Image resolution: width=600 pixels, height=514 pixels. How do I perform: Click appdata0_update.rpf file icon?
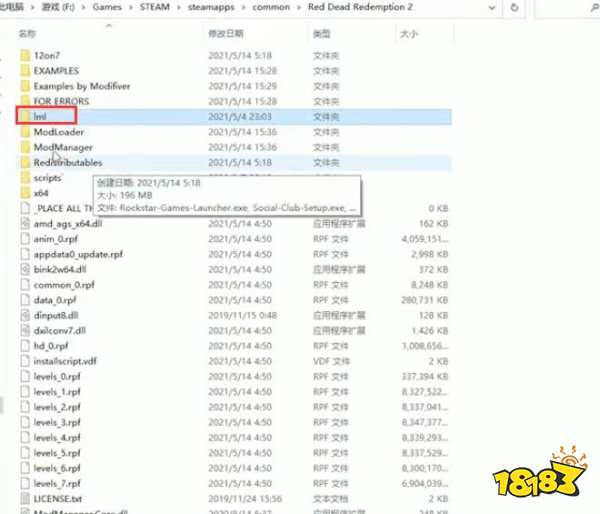(25, 254)
